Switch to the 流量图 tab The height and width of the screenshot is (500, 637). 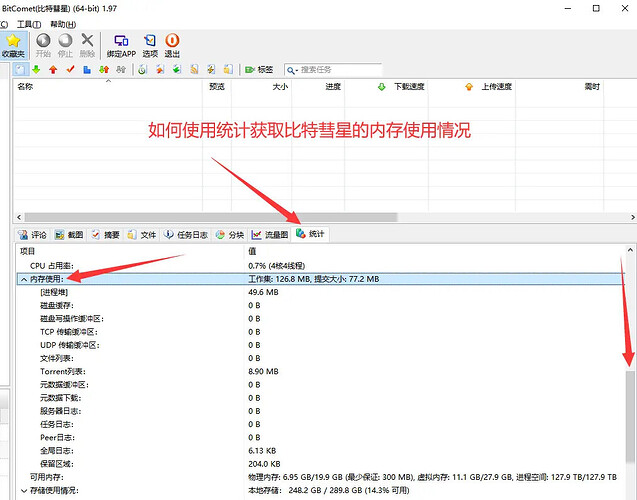click(270, 234)
